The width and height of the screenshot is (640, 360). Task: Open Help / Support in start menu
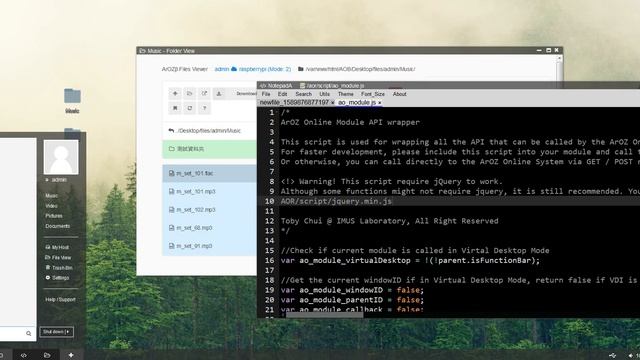click(x=60, y=300)
